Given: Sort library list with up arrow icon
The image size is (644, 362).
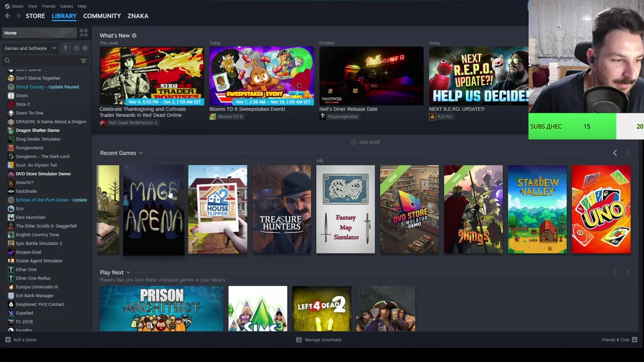Looking at the screenshot, I should click(65, 48).
